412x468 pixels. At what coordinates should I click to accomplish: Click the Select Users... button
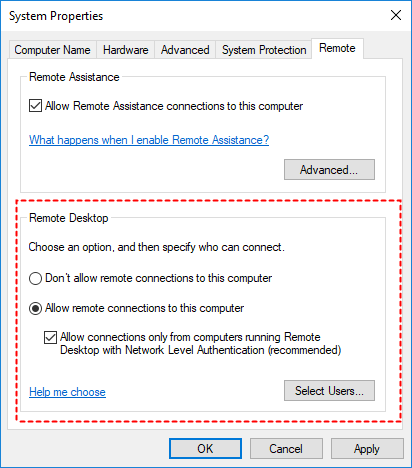click(329, 391)
